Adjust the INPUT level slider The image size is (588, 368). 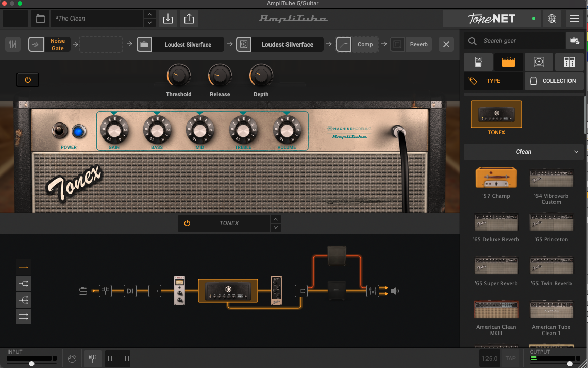click(x=32, y=363)
